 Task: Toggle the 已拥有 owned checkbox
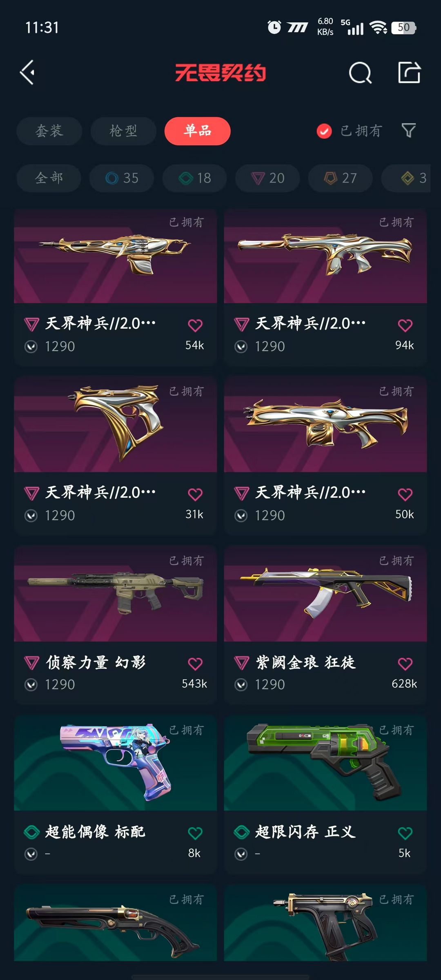pos(324,131)
